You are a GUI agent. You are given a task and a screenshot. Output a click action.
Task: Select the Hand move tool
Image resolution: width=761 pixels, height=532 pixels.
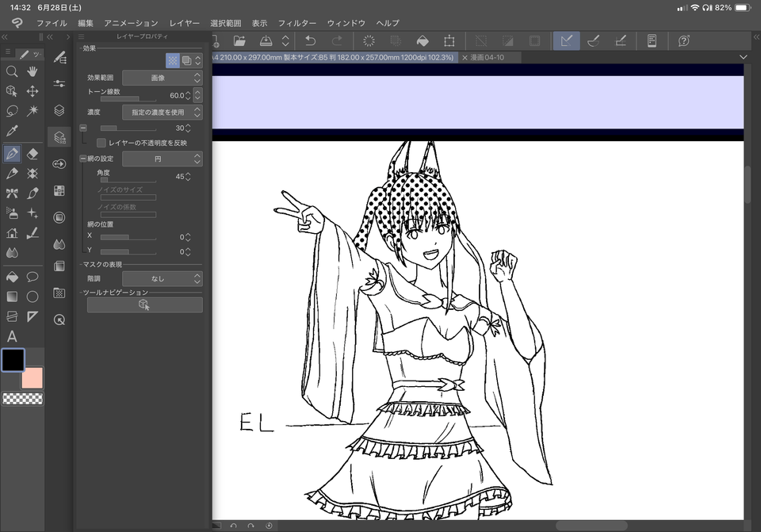33,72
